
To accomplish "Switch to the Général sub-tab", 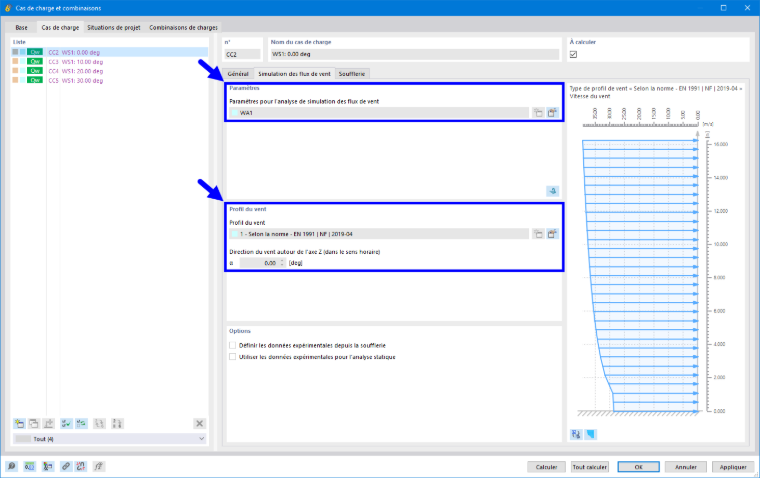I will pyautogui.click(x=238, y=74).
